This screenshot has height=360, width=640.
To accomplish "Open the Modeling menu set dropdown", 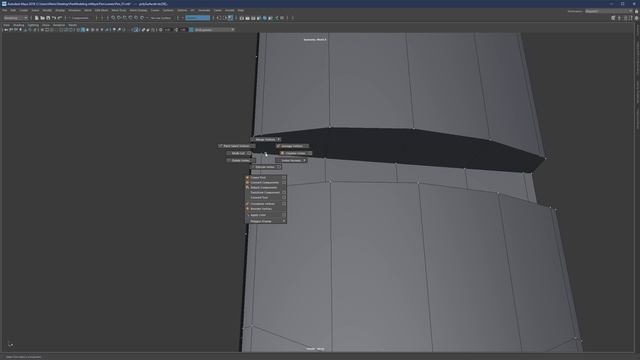I will (16, 18).
